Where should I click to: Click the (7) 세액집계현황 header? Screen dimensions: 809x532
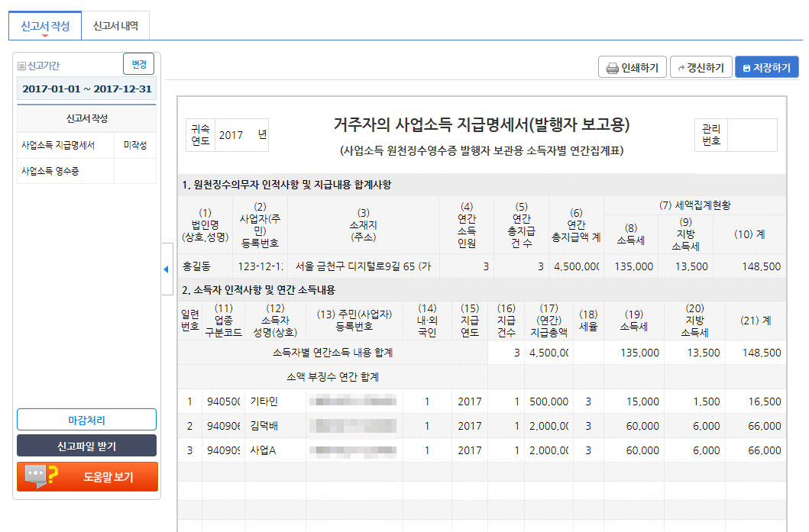tap(695, 205)
